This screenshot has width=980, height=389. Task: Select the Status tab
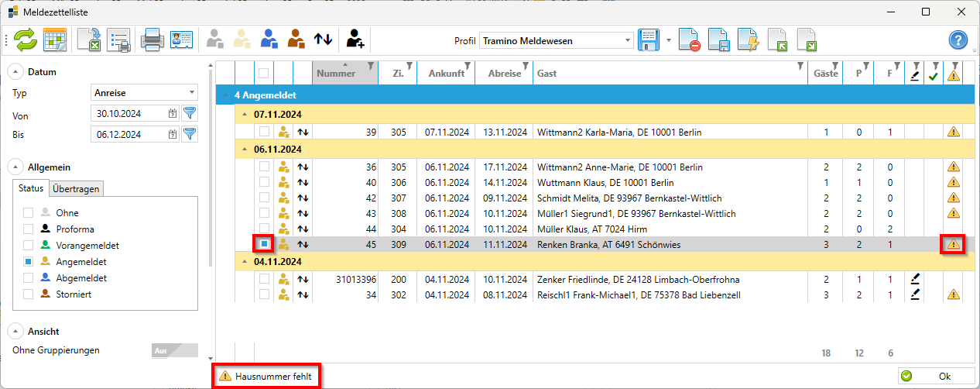(31, 188)
